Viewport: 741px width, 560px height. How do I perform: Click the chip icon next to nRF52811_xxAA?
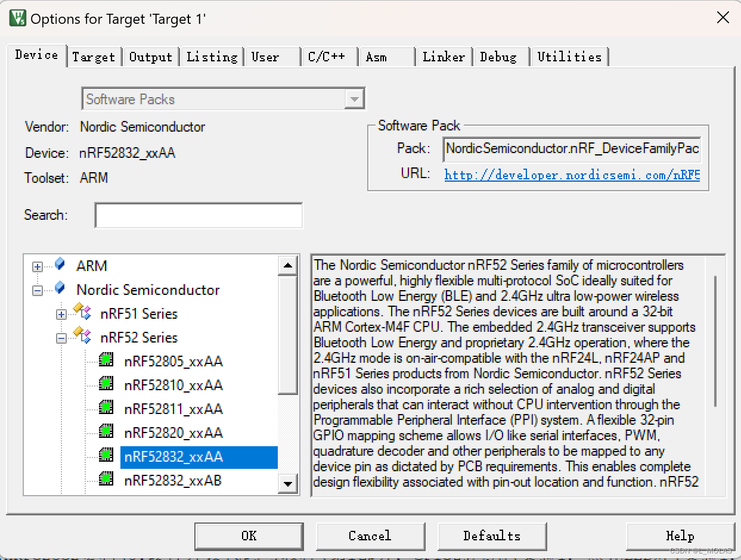click(106, 408)
